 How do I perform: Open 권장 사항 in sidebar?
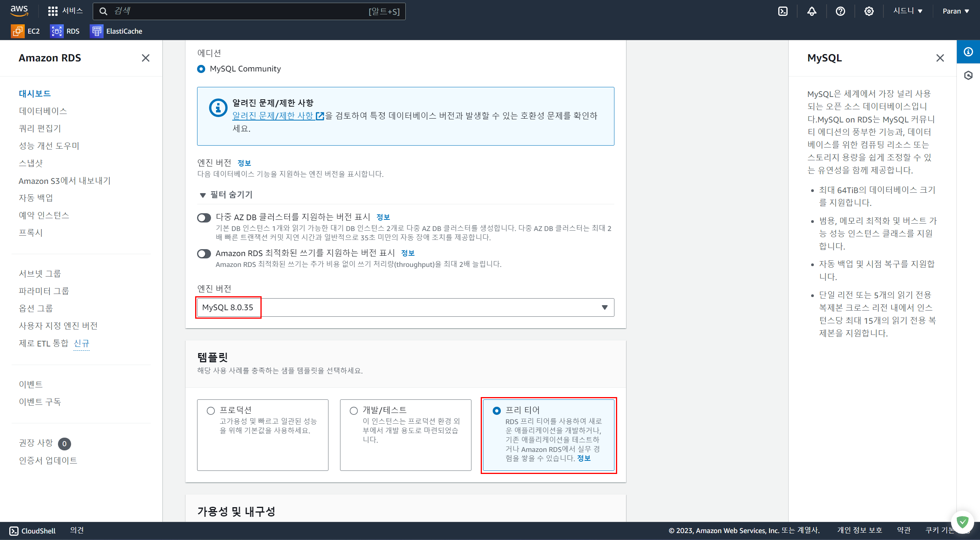click(36, 443)
